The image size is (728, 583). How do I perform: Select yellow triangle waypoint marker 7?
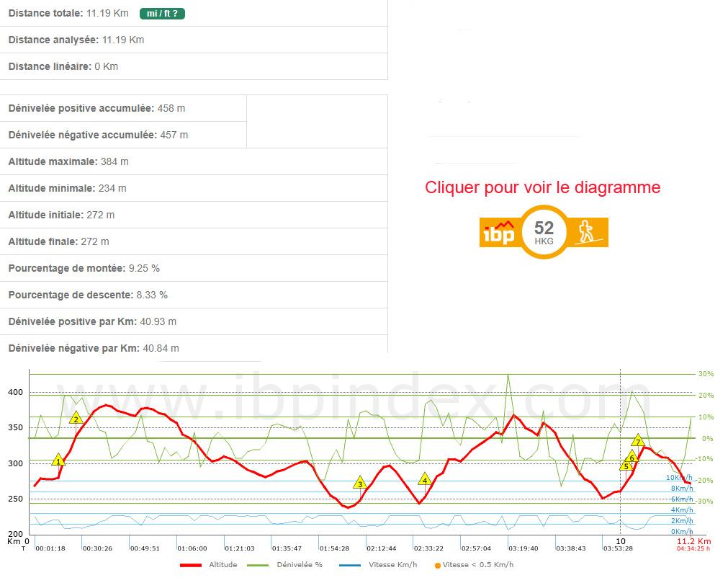(x=638, y=441)
